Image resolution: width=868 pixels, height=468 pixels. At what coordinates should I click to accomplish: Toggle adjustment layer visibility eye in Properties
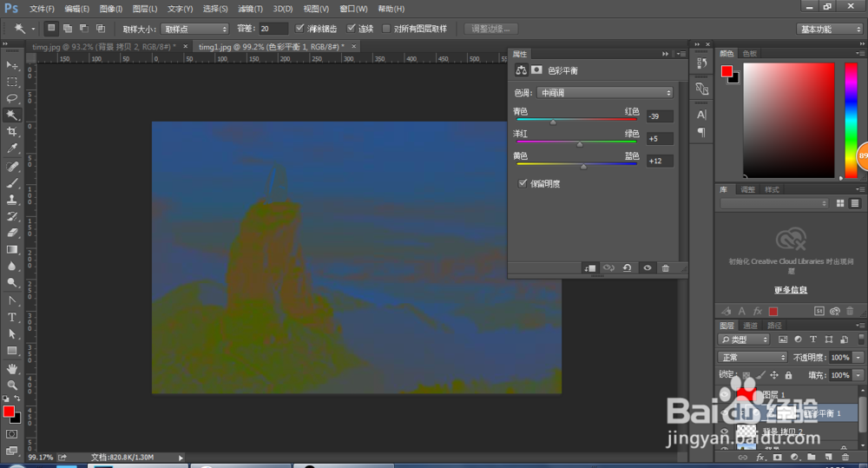648,268
